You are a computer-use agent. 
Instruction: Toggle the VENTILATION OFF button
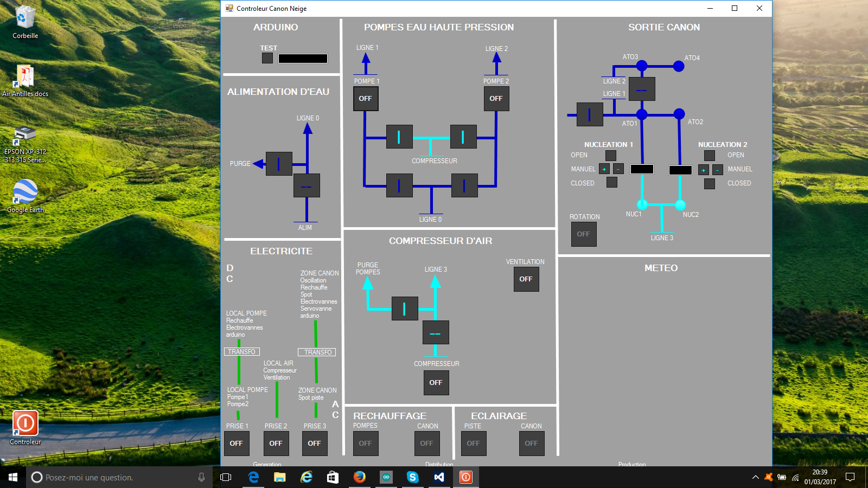pos(526,279)
